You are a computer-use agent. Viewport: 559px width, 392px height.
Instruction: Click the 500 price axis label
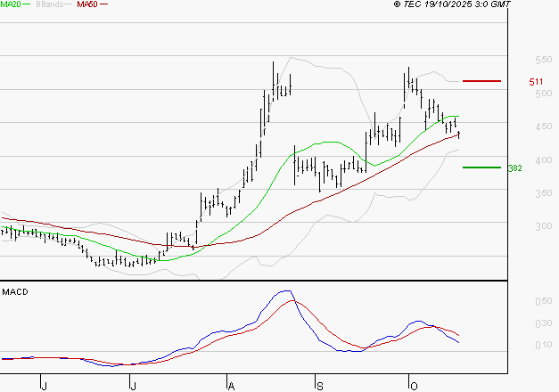point(517,94)
